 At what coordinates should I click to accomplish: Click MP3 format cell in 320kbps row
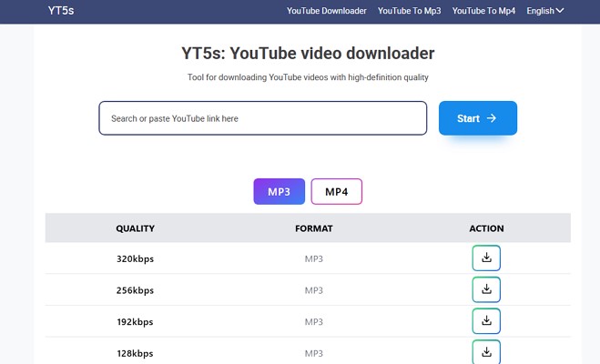pos(314,258)
